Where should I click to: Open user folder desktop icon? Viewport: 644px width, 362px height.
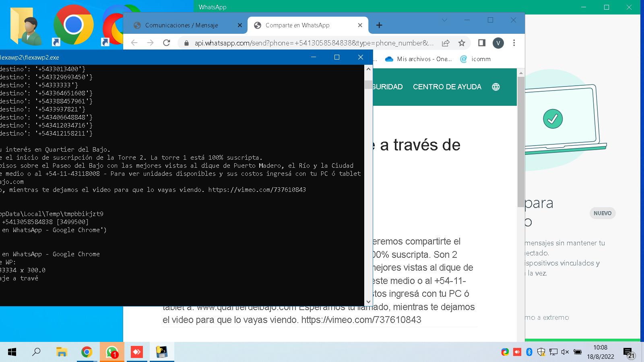(x=26, y=26)
